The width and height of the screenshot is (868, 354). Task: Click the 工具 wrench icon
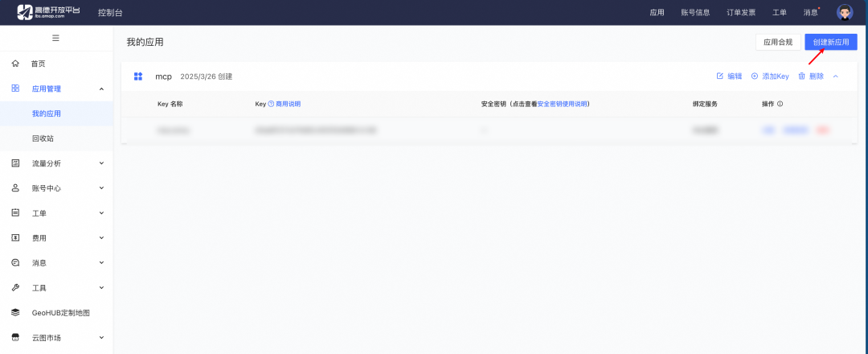click(15, 288)
